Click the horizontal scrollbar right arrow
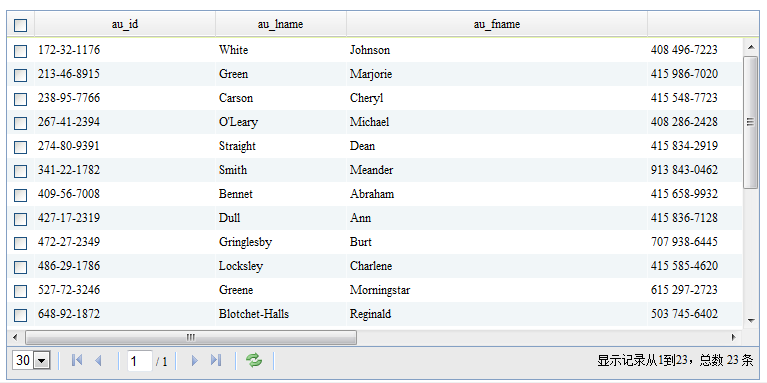The height and width of the screenshot is (383, 767). (733, 337)
